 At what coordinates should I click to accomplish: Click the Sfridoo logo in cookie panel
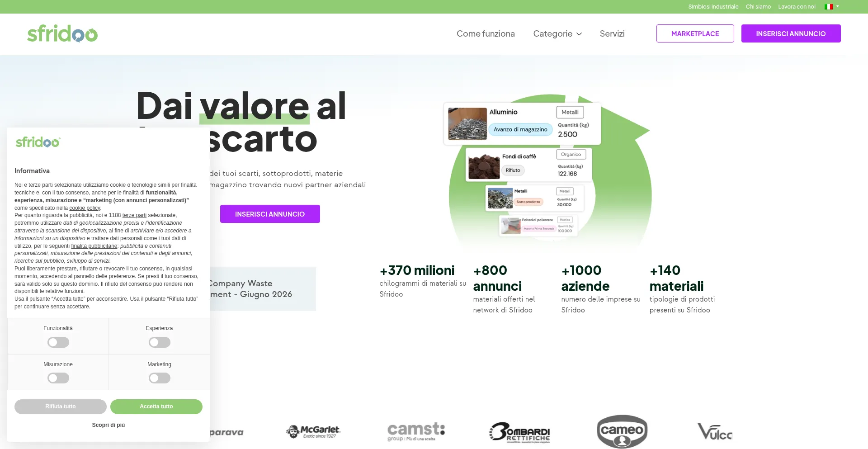click(x=38, y=142)
